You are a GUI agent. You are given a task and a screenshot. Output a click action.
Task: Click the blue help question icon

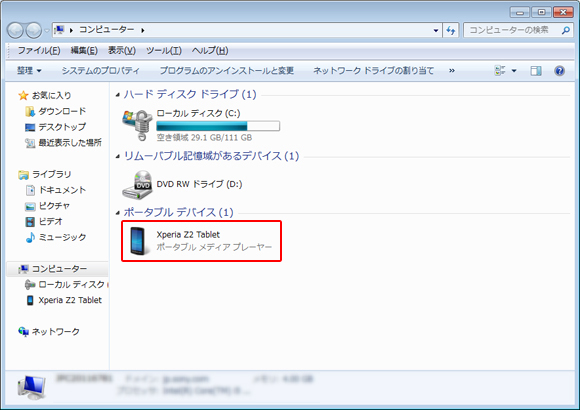[559, 71]
